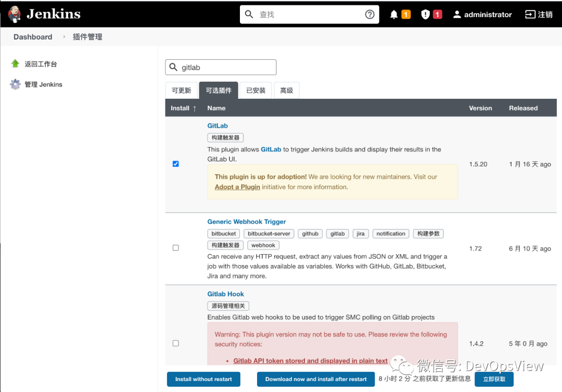Click the logout arrow icon
This screenshot has width=562, height=392.
coord(530,15)
